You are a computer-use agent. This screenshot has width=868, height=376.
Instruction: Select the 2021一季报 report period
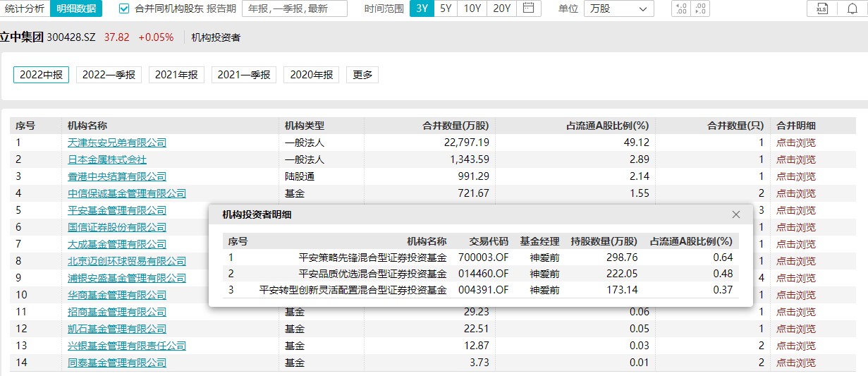coord(244,74)
